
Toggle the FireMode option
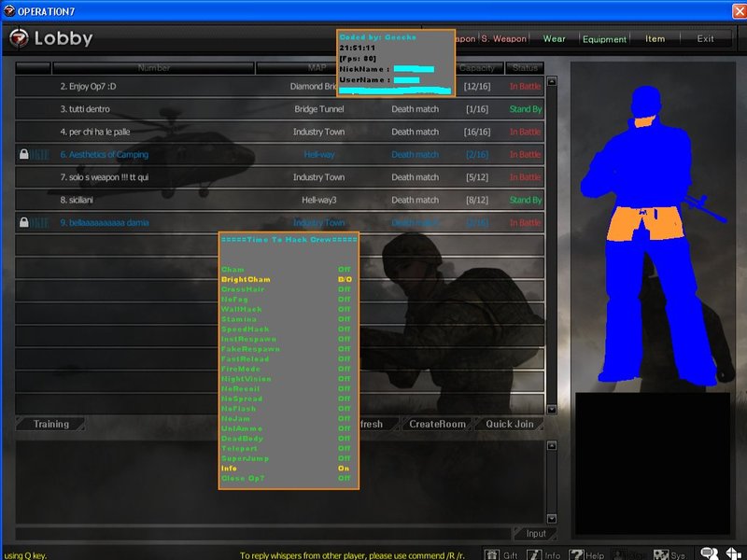287,369
